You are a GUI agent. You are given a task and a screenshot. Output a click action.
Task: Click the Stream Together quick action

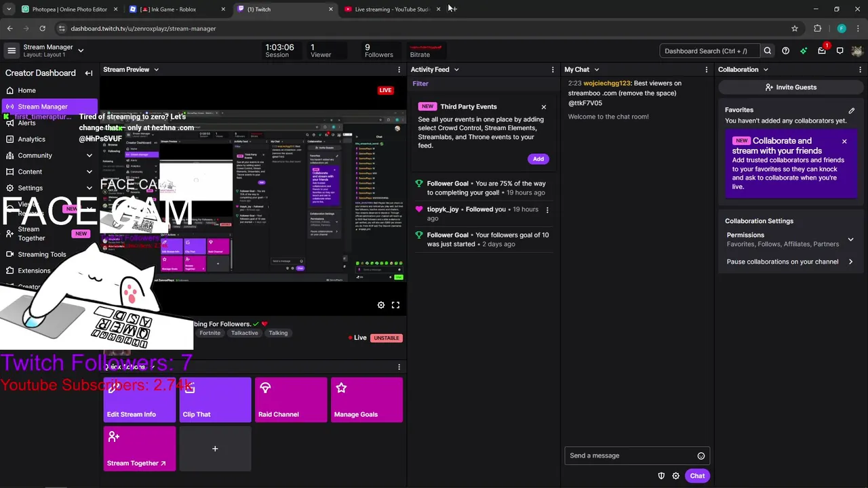[x=139, y=449]
